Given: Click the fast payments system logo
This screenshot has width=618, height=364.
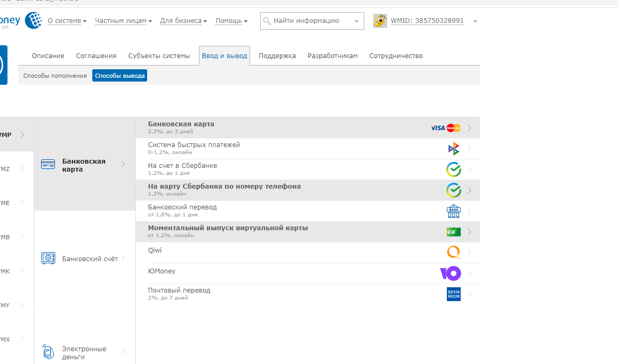Looking at the screenshot, I should (454, 149).
